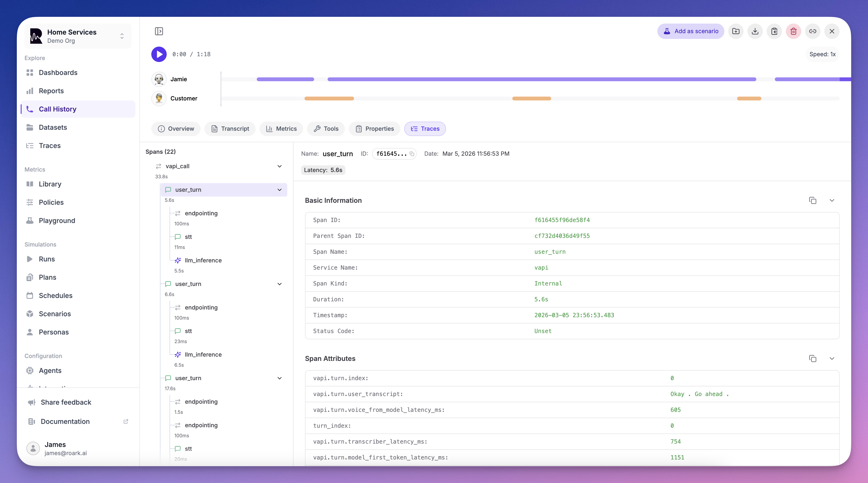This screenshot has height=483, width=868.
Task: Open Metrics Library
Action: pyautogui.click(x=78, y=184)
